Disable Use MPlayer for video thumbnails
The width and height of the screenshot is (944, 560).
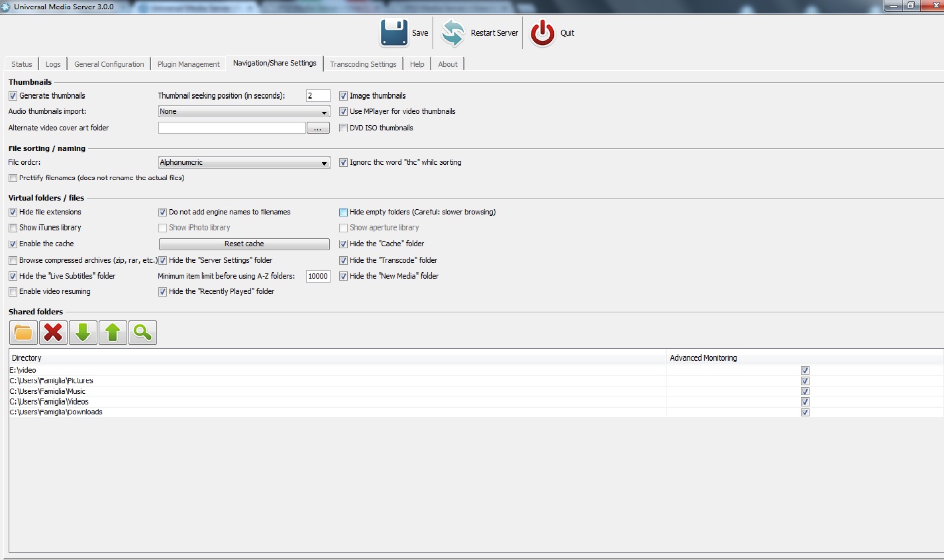(343, 112)
